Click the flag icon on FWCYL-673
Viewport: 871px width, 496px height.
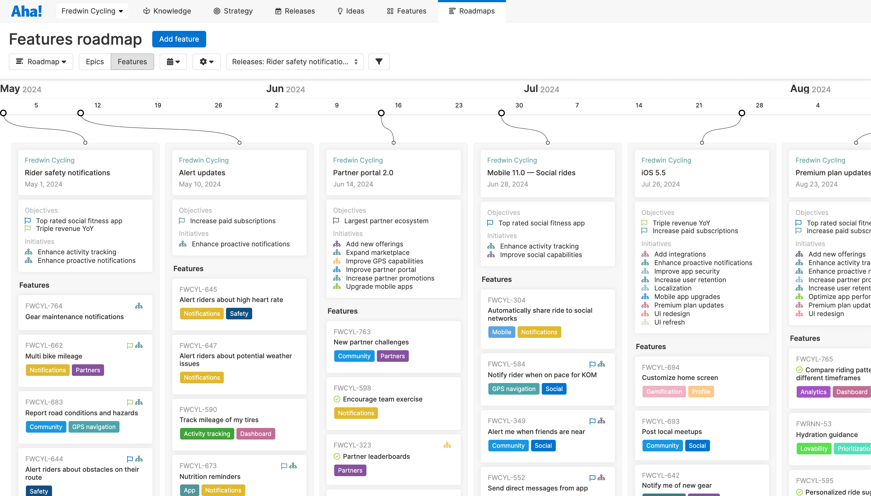(x=284, y=466)
